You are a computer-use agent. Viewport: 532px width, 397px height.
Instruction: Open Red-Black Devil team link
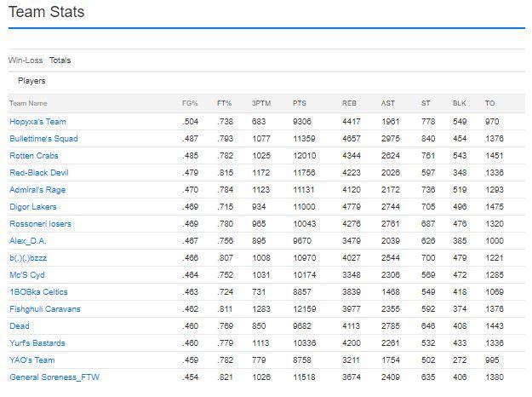point(39,173)
